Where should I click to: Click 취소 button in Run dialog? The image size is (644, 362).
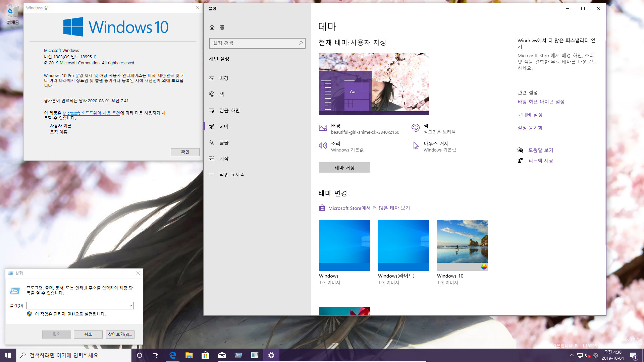tap(88, 334)
